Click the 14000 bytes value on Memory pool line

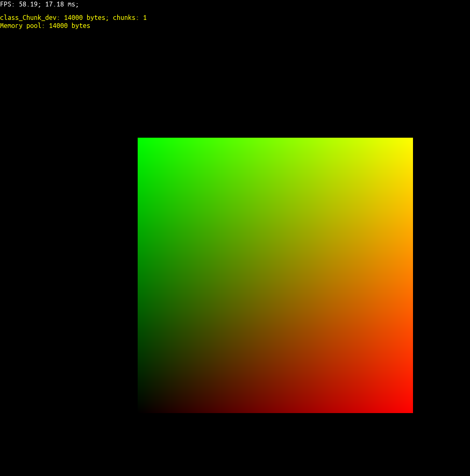click(69, 26)
